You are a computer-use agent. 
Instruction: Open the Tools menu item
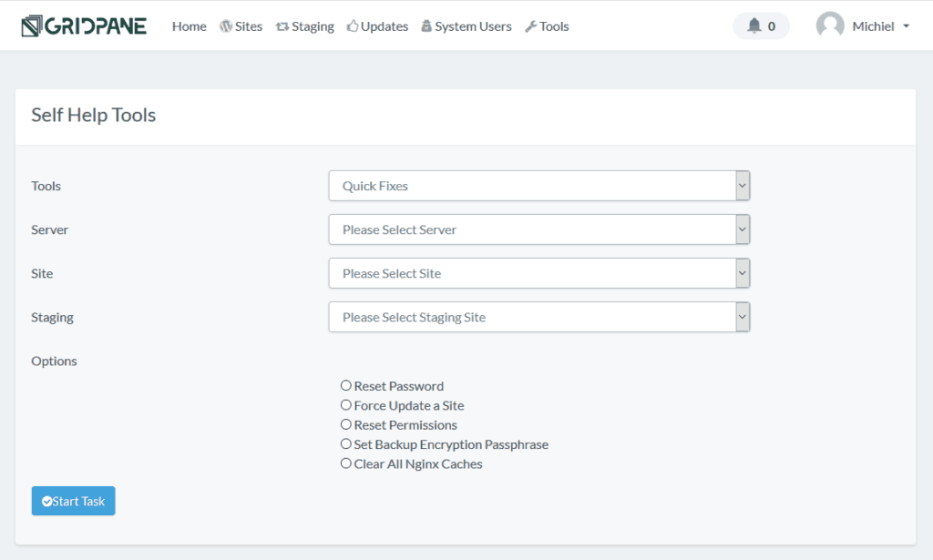[x=547, y=26]
